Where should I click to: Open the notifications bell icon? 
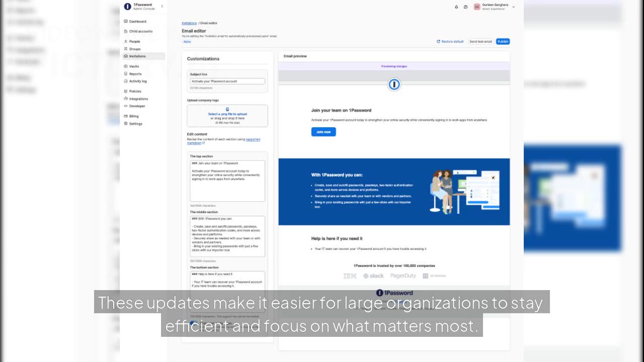[457, 7]
